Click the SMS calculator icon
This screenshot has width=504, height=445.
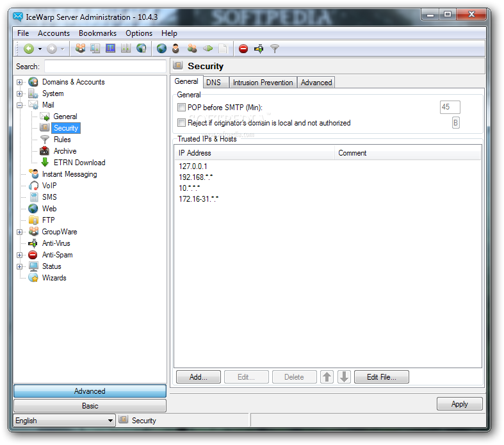coord(34,197)
